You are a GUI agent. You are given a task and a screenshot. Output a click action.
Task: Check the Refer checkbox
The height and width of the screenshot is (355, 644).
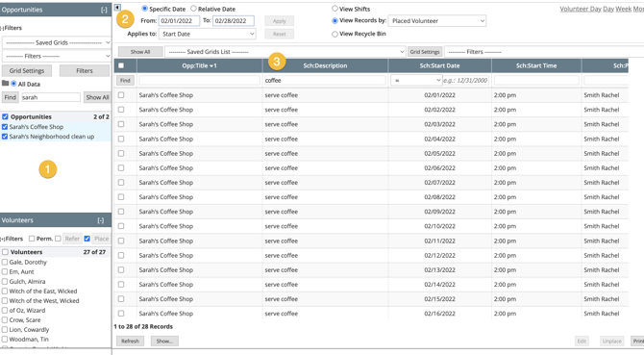58,239
